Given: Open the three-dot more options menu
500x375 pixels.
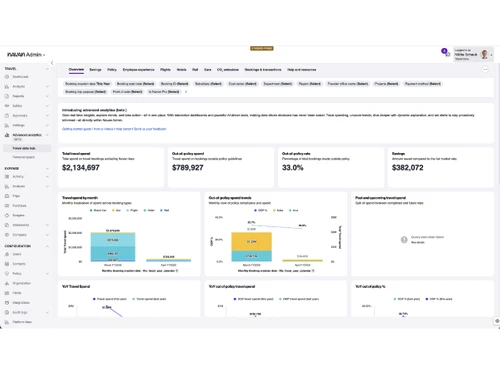Looking at the screenshot, I should point(485,69).
